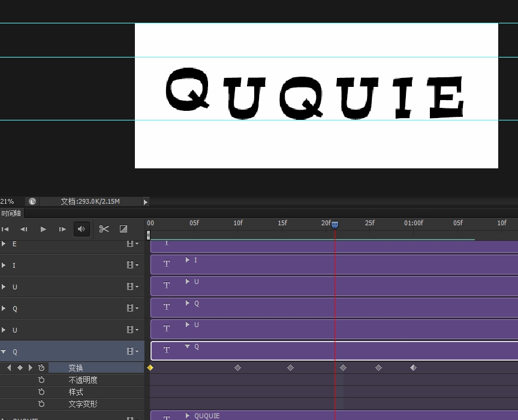Enable 文字变形 keyframe stopwatch

(41, 404)
